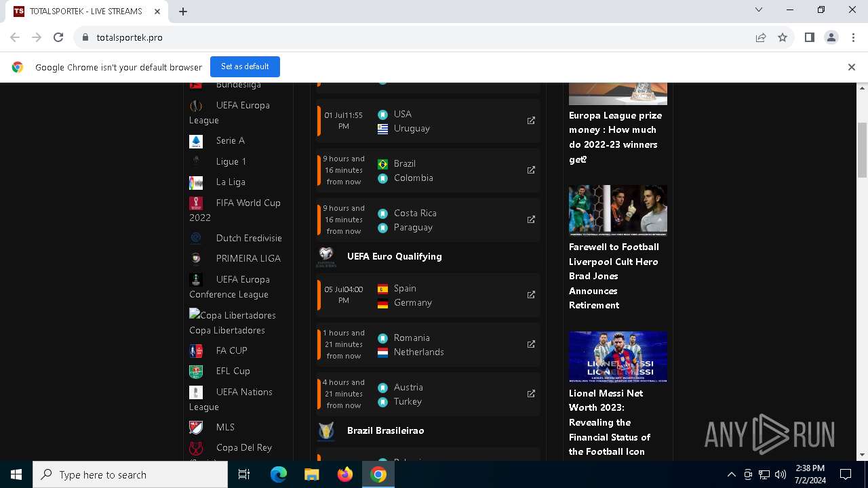Open Chrome side panel
The width and height of the screenshot is (868, 488).
(x=809, y=37)
